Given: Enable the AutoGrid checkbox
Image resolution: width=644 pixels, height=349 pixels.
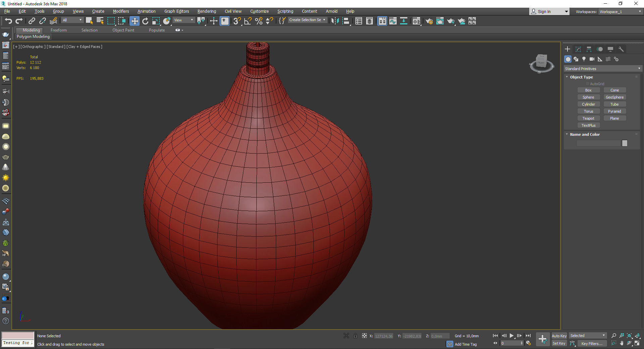Looking at the screenshot, I should (588, 84).
